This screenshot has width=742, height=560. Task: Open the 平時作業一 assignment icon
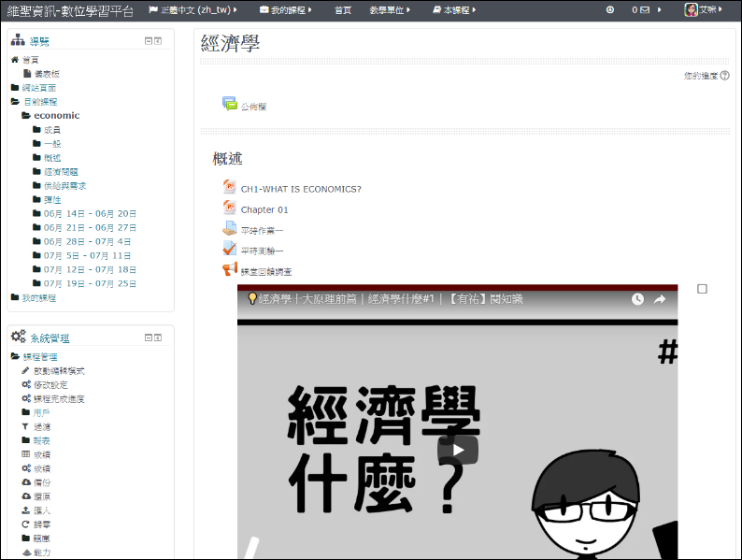pos(230,228)
